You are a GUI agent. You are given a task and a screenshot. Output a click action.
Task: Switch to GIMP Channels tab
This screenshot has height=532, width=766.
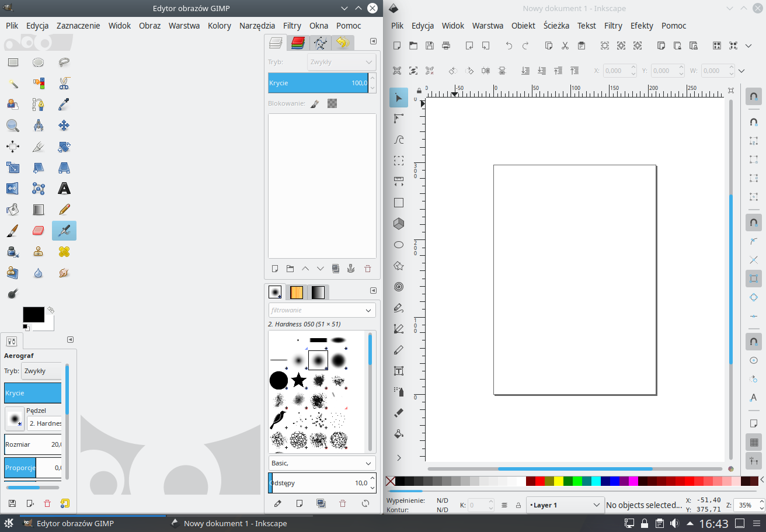tap(298, 42)
